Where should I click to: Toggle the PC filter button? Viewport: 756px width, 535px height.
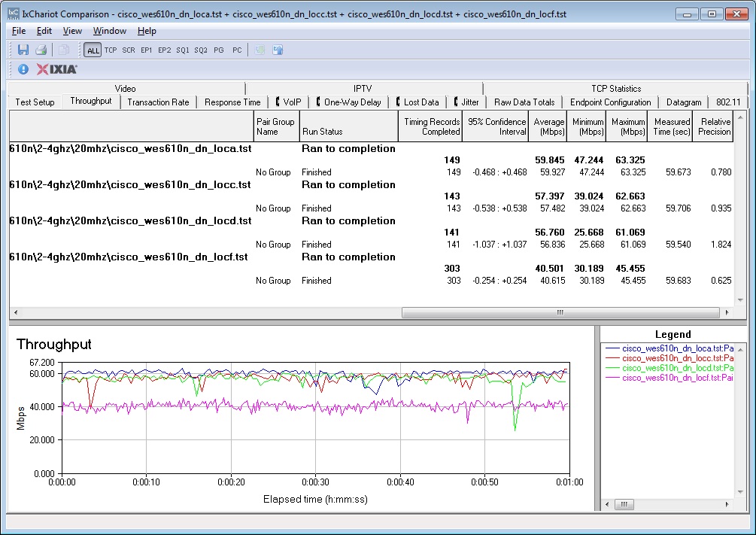[x=237, y=50]
